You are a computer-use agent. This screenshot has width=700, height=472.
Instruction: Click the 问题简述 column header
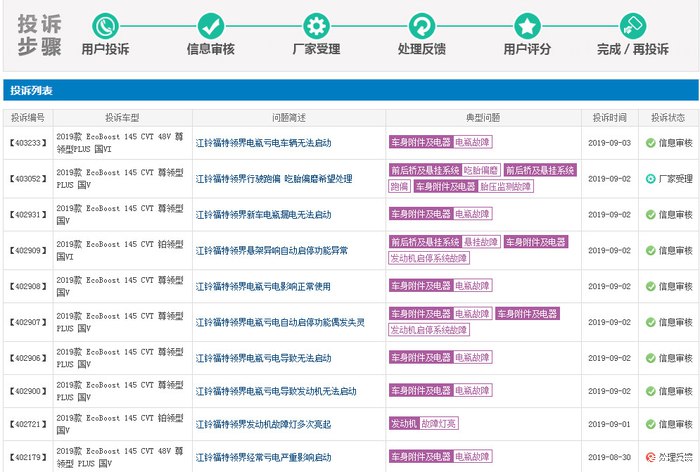pyautogui.click(x=289, y=118)
